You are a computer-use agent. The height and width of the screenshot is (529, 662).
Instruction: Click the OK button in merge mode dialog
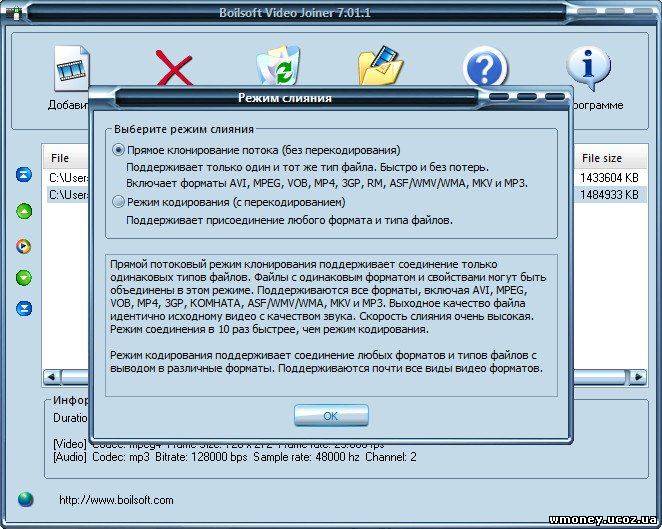coord(331,416)
